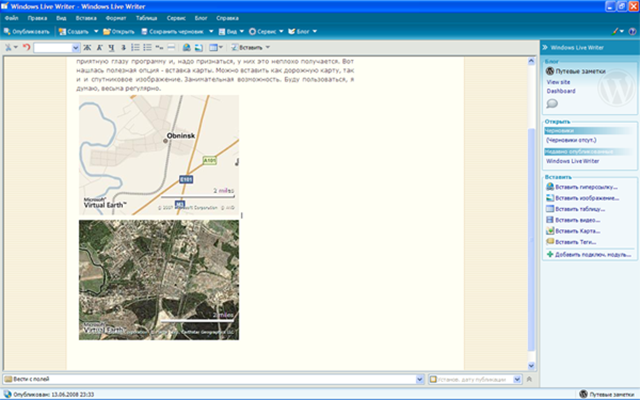The height and width of the screenshot is (400, 640).
Task: Select the (Черновики отсут.) entry
Action: (571, 140)
